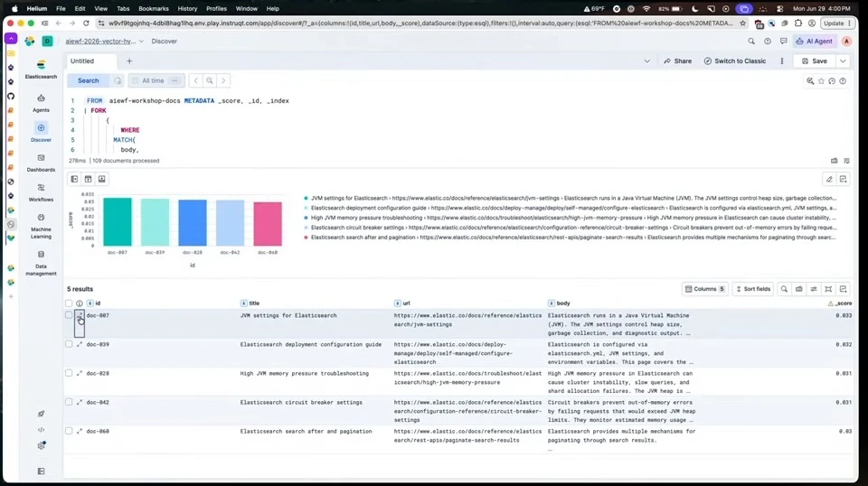Viewport: 868px width, 486px height.
Task: Open Data management in the sidebar
Action: pos(41,263)
